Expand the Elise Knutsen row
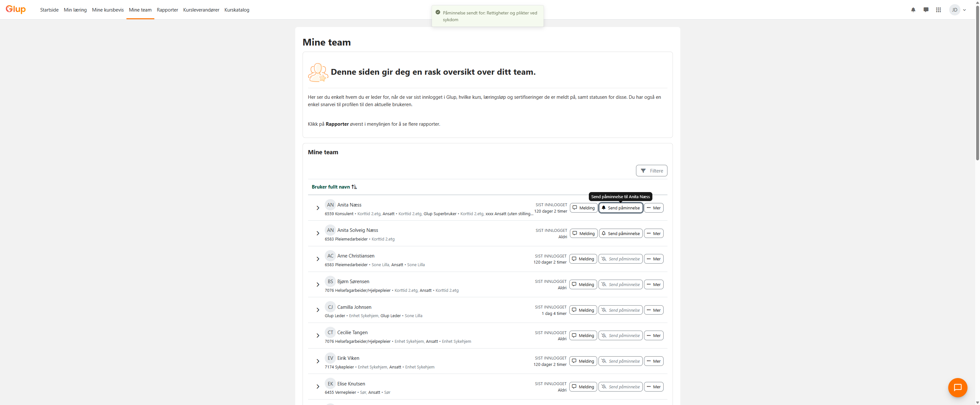Screen dimensions: 980x405 click(x=318, y=387)
